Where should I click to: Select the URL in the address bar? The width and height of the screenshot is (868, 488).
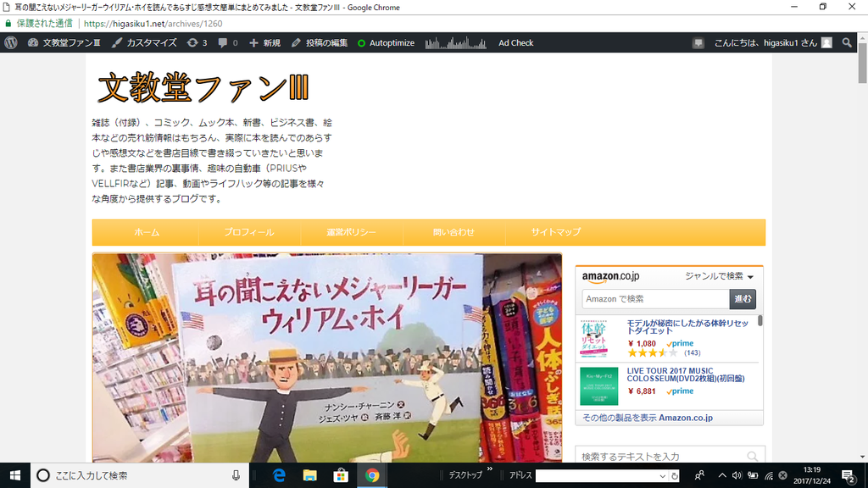click(x=153, y=24)
